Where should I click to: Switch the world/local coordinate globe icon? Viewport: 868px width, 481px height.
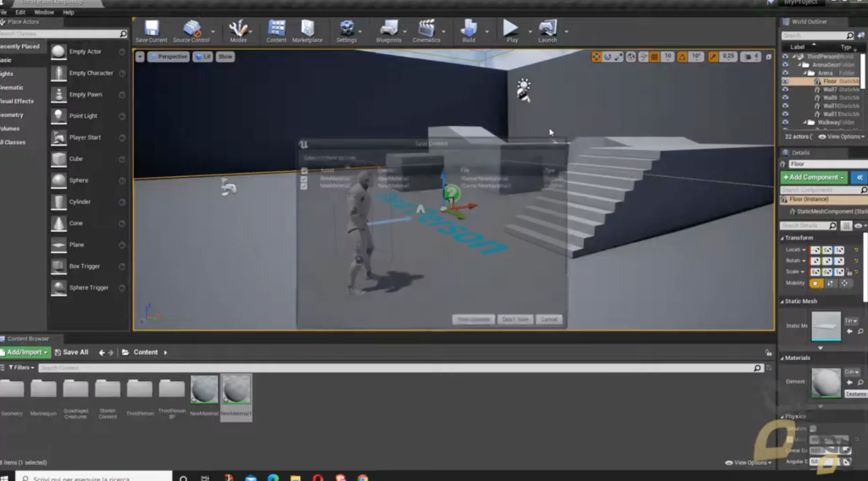(631, 57)
